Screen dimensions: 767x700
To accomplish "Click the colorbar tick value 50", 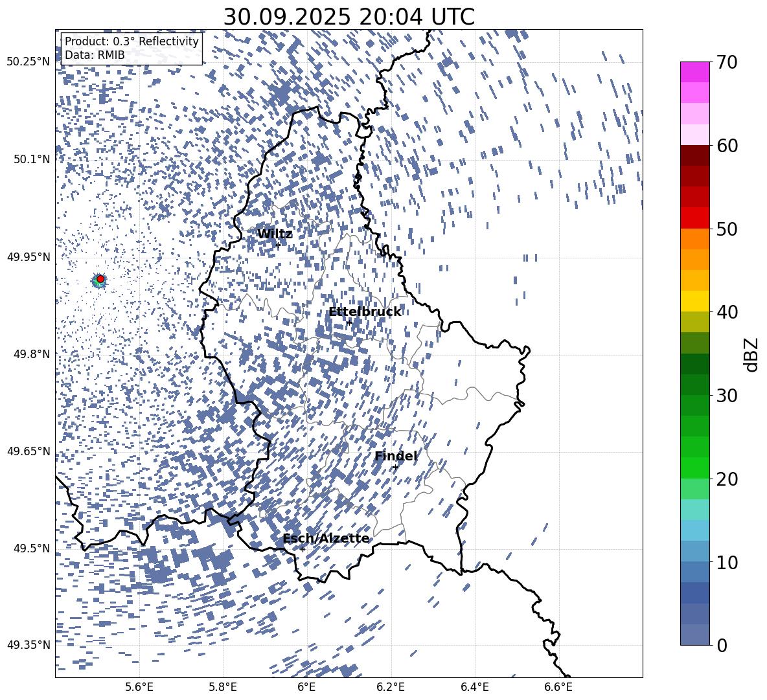I will click(x=727, y=229).
